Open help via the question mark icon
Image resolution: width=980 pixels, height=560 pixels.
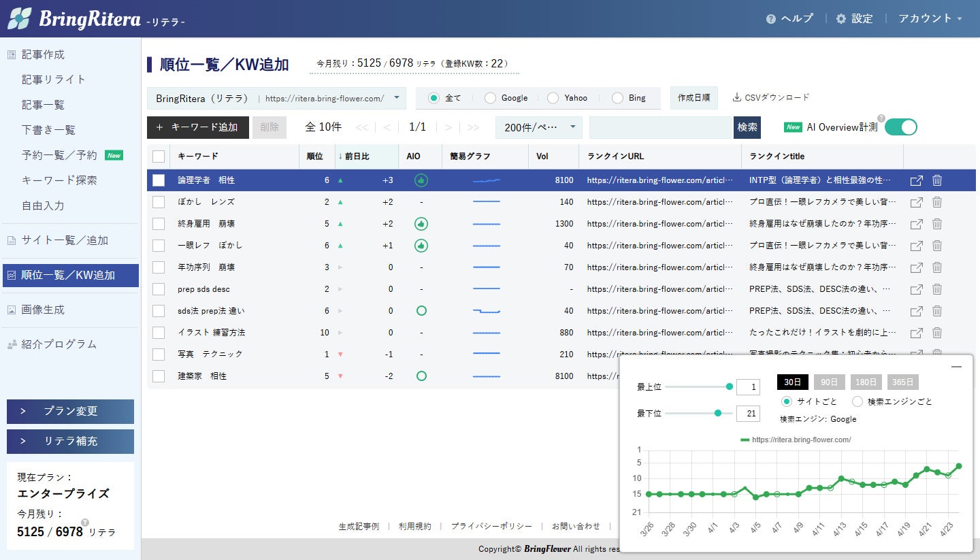[770, 19]
